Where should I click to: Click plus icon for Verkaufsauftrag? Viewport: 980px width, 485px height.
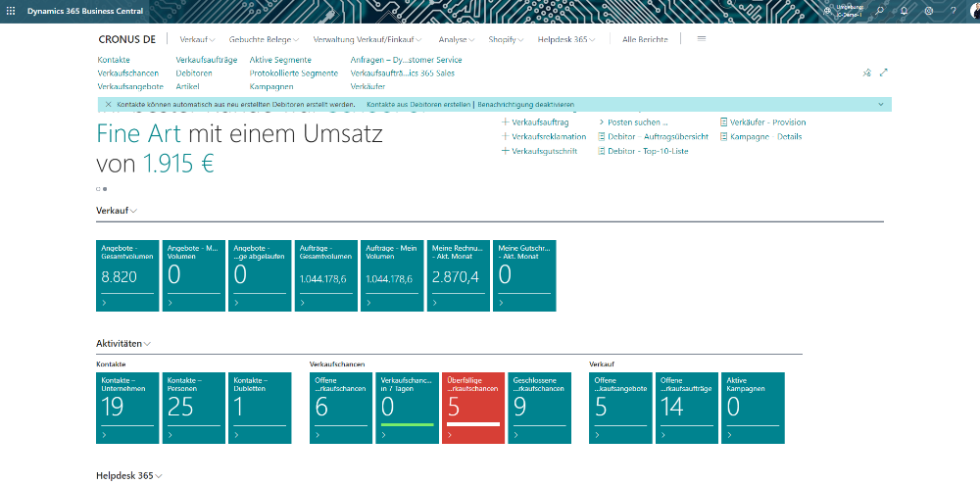[506, 122]
